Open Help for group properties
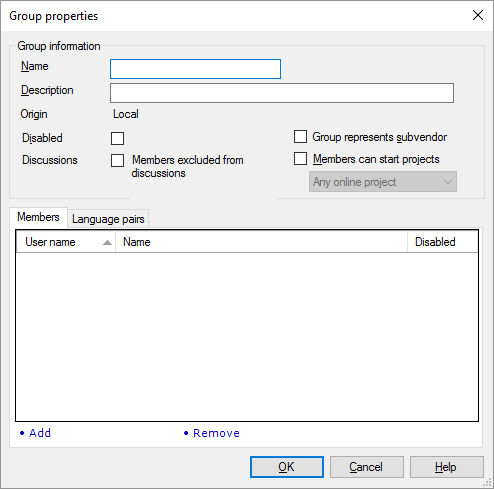Viewport: 494px width, 489px height. pyautogui.click(x=447, y=467)
